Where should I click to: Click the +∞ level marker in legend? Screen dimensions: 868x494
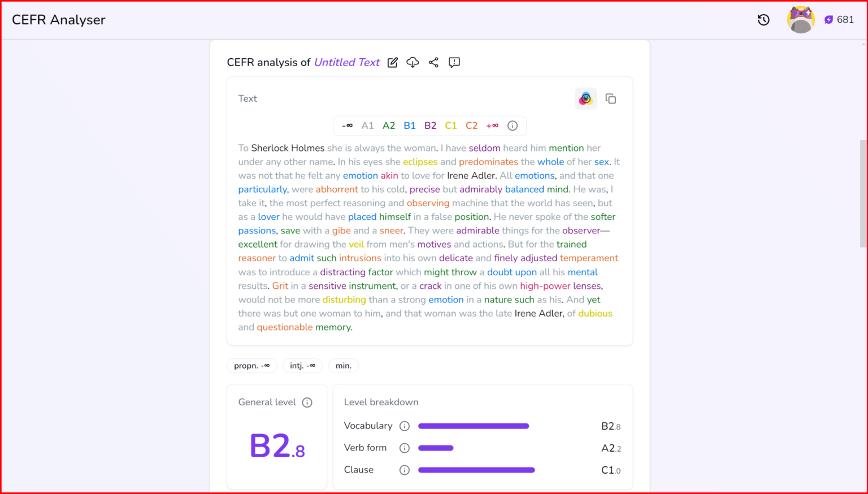[492, 125]
